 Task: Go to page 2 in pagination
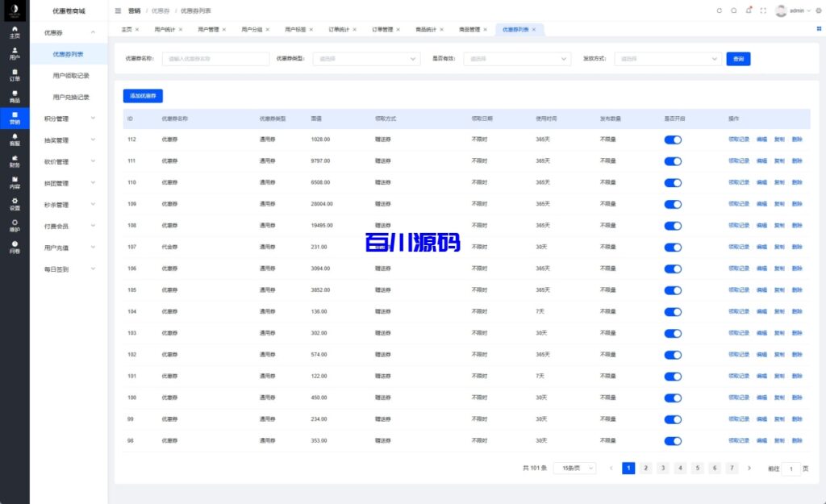pyautogui.click(x=646, y=469)
